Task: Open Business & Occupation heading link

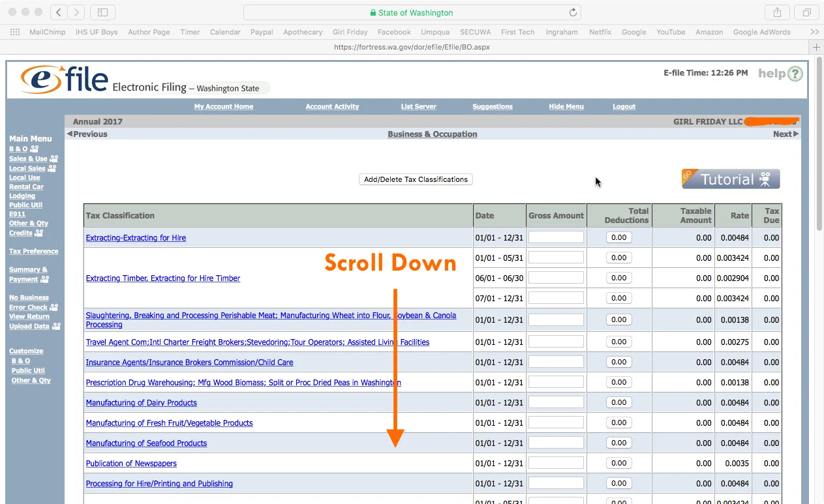Action: point(433,134)
